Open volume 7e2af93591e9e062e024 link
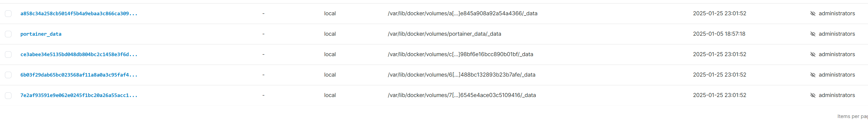Screen dimensions: 868x127 (x=79, y=95)
